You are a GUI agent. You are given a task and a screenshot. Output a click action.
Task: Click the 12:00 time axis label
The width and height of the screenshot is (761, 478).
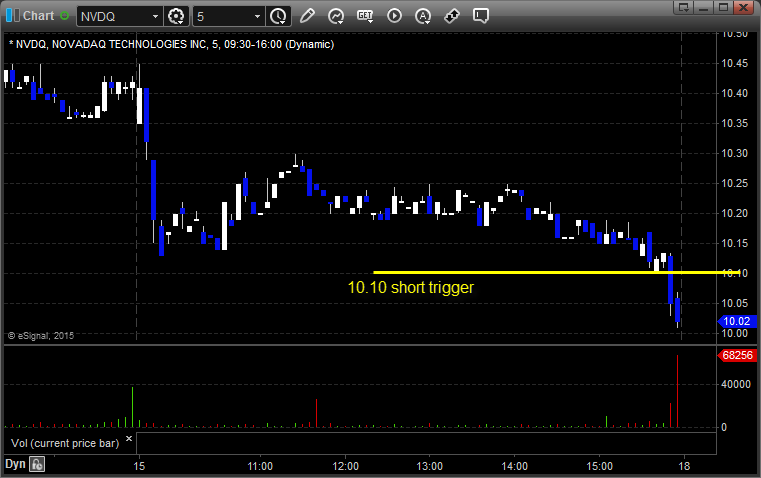point(346,466)
